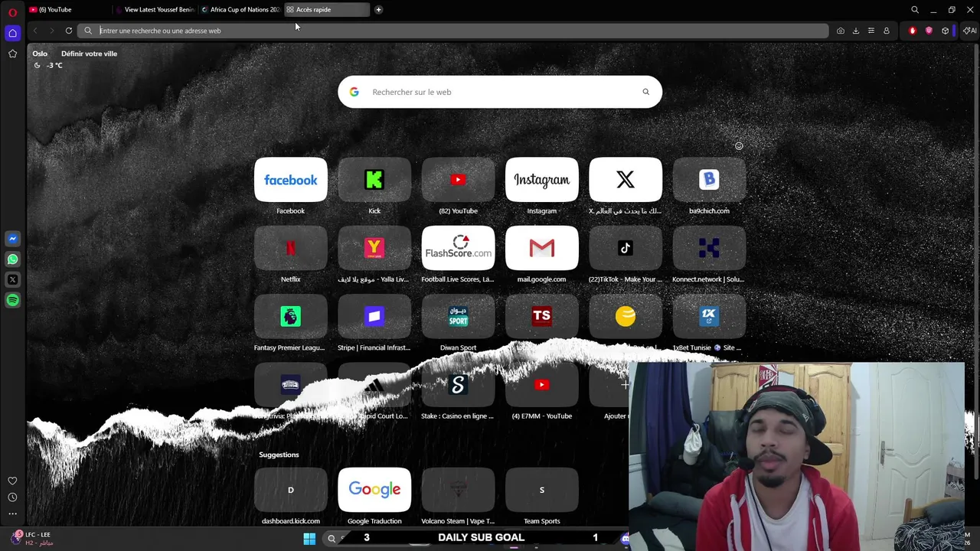Click the pink shield extension icon
This screenshot has height=551, width=980.
929,31
